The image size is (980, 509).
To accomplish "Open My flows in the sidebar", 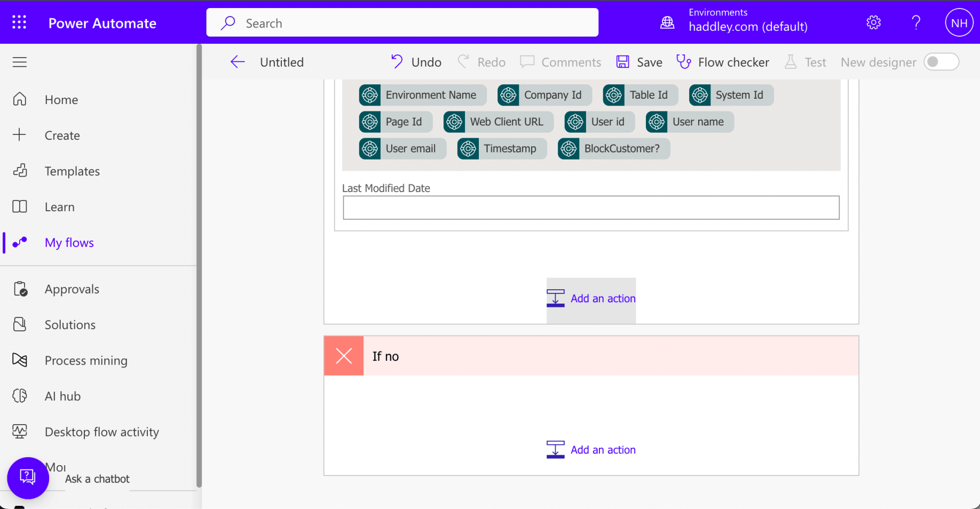I will (x=69, y=243).
